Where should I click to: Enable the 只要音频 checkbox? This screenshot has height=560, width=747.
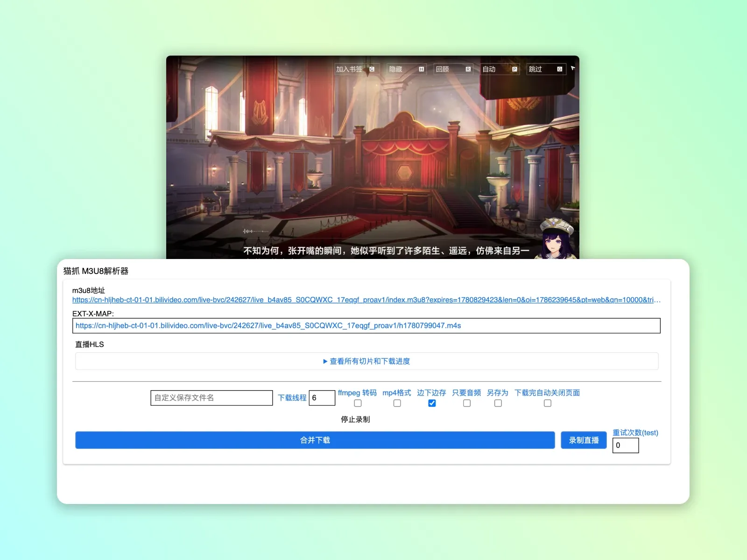click(467, 403)
